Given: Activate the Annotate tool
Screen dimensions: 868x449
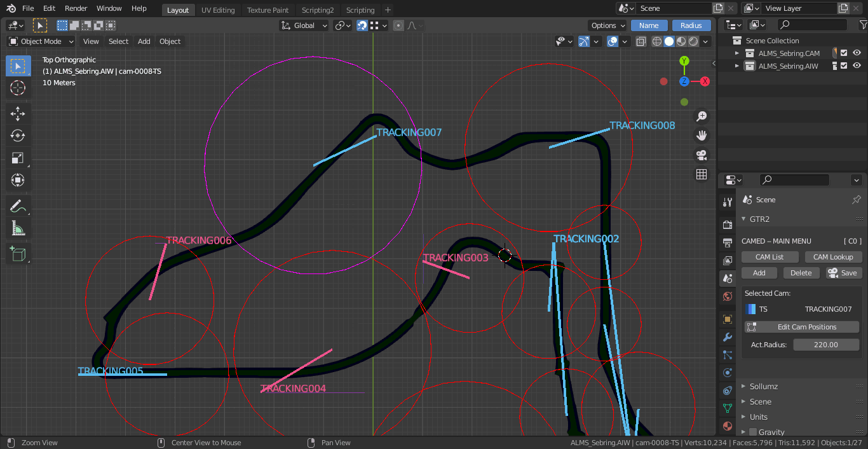Looking at the screenshot, I should point(18,206).
